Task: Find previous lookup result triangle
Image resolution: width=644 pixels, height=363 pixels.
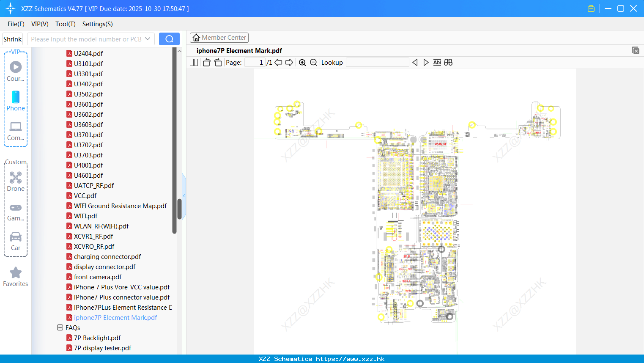Action: (x=415, y=63)
